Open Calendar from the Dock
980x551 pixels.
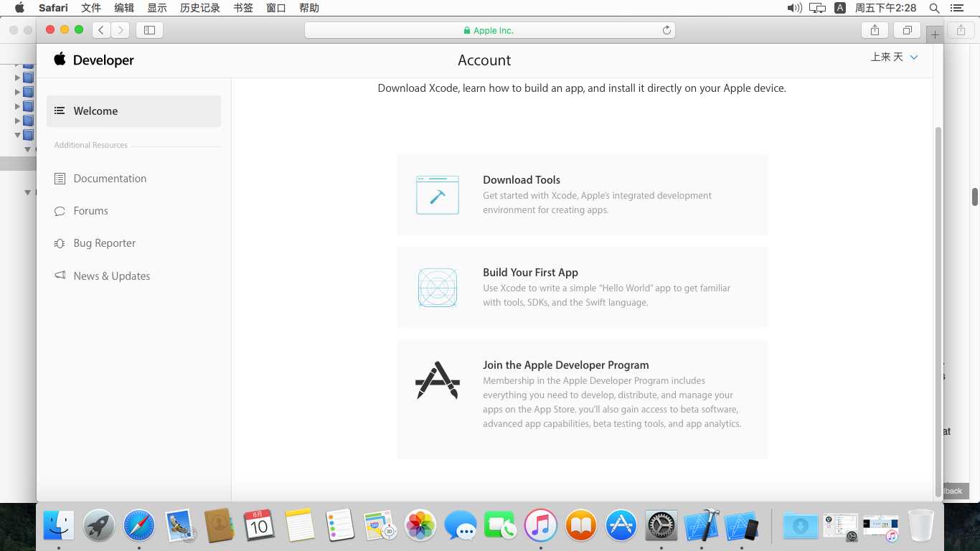(260, 526)
